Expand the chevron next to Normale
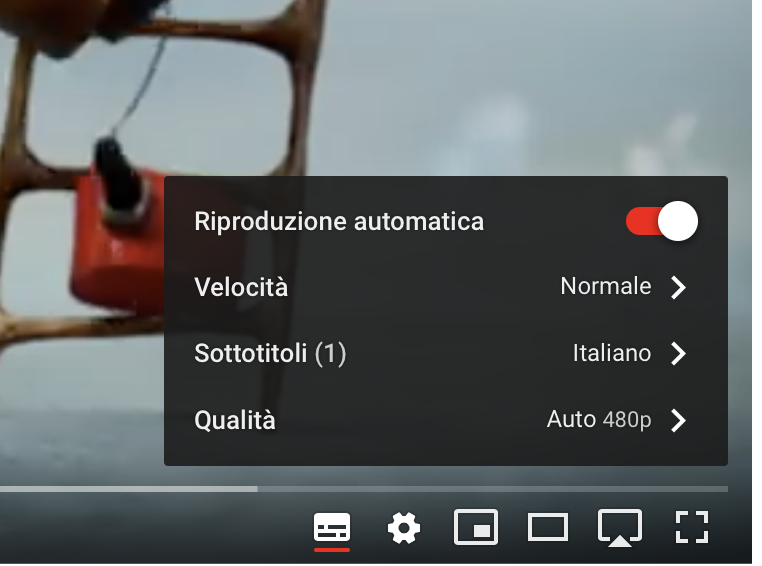This screenshot has height=566, width=762. [x=678, y=287]
